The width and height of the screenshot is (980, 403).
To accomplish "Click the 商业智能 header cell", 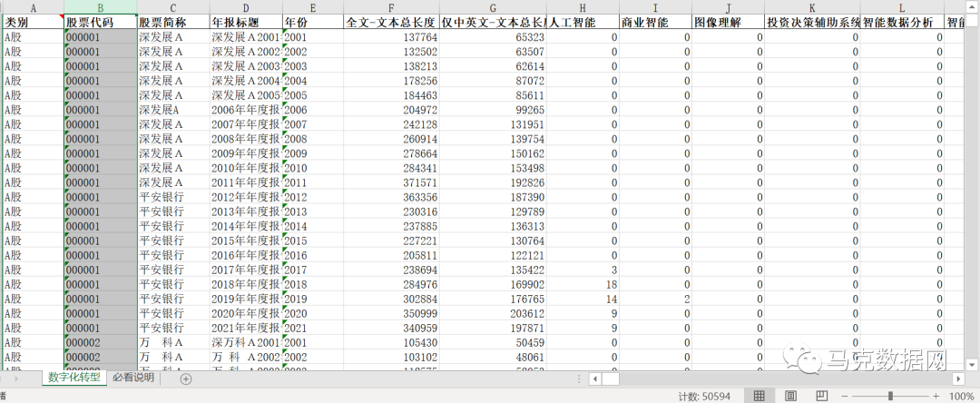I will click(x=656, y=22).
